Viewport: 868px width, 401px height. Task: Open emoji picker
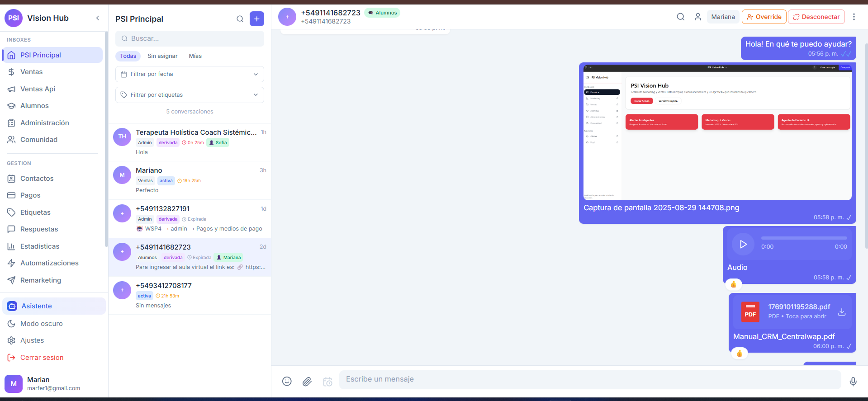(287, 381)
